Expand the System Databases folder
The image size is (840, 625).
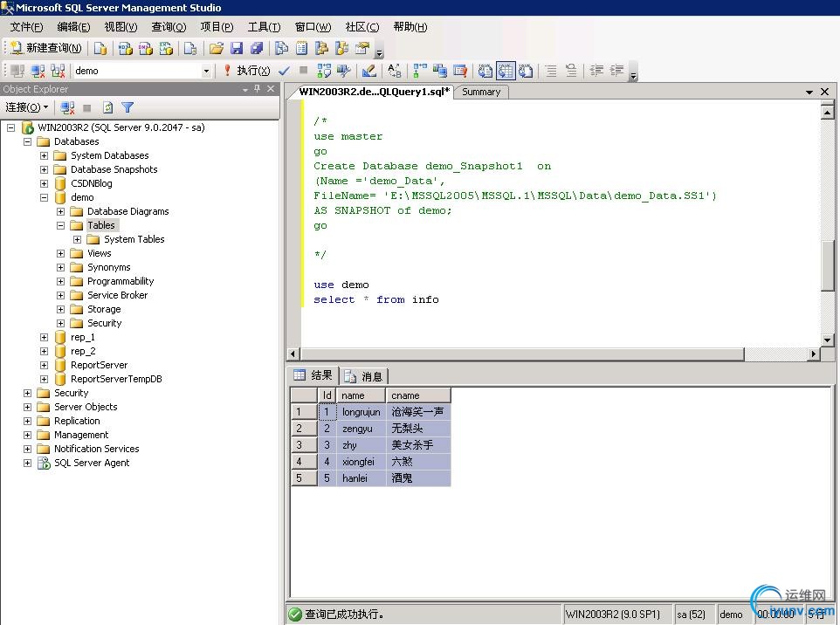tap(44, 156)
